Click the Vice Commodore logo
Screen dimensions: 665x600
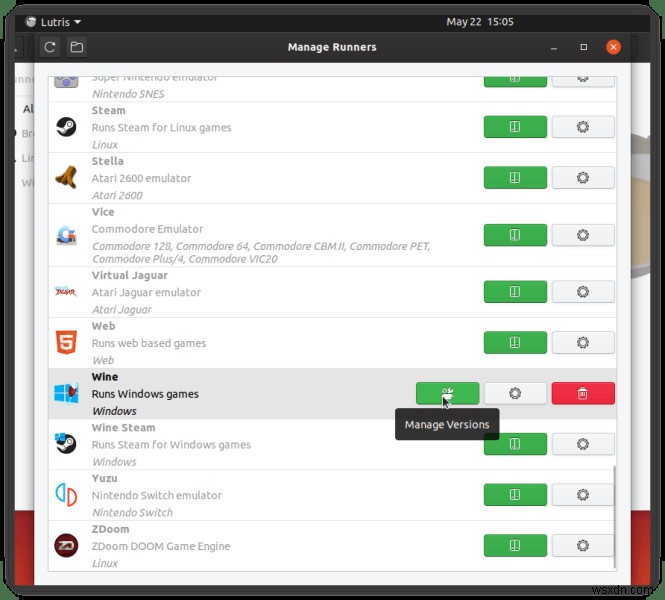(66, 235)
